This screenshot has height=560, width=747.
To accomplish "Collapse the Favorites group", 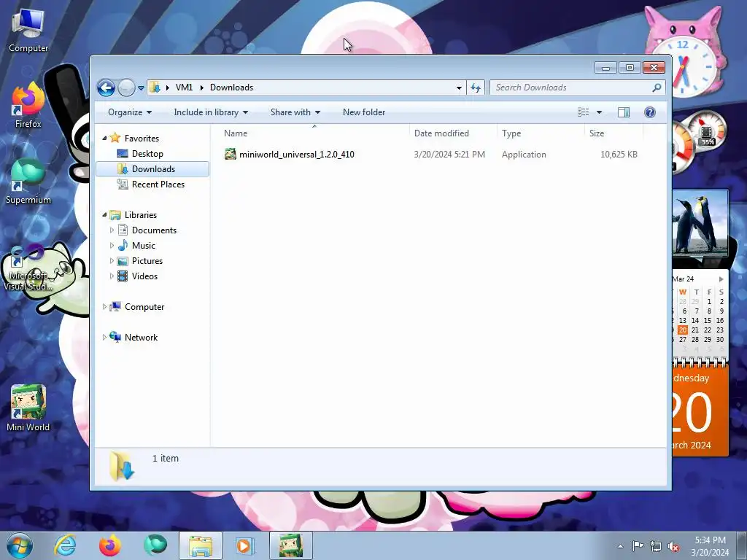I will click(105, 138).
